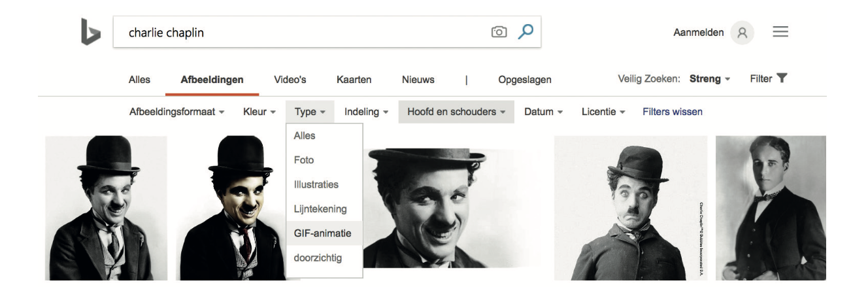Select Foto in the Type menu
This screenshot has height=302, width=868.
[324, 160]
